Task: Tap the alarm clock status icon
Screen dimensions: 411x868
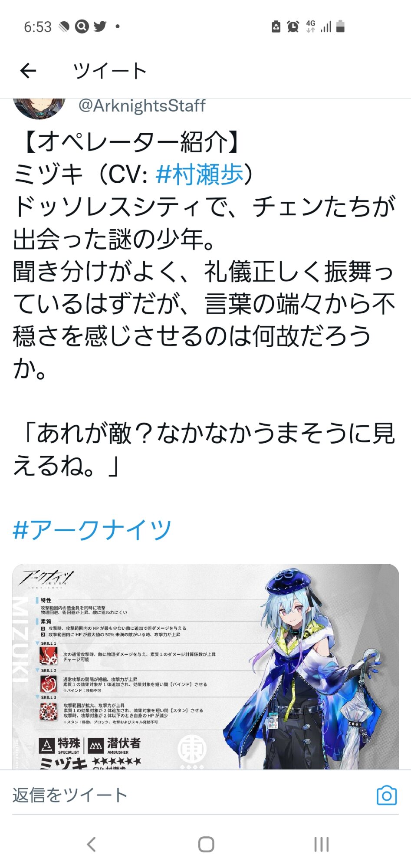Action: click(x=293, y=26)
